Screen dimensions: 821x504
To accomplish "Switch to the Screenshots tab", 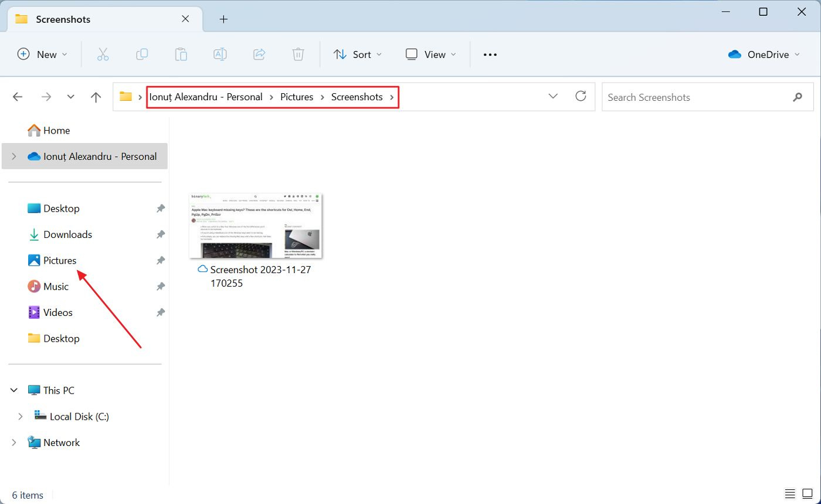I will coord(63,19).
